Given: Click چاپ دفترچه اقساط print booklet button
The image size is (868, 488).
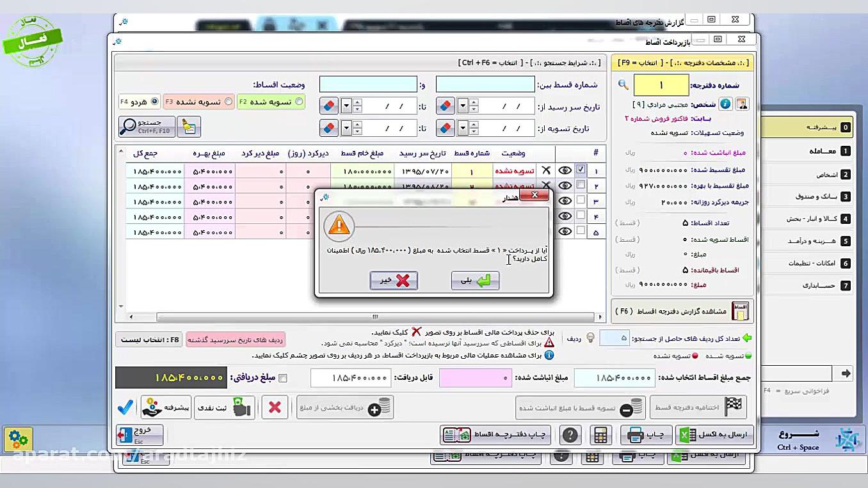Looking at the screenshot, I should click(496, 435).
